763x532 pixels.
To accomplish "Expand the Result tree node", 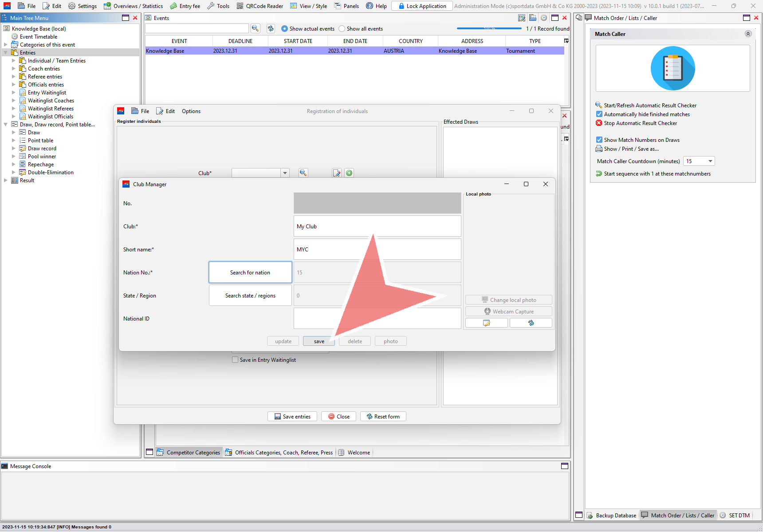I will [5, 180].
